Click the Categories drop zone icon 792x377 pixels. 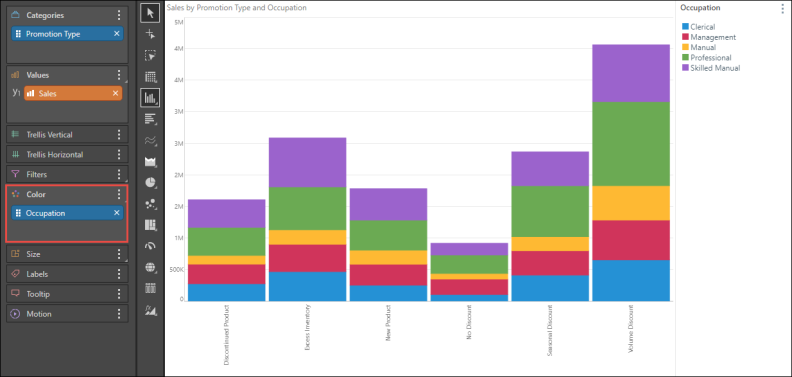pyautogui.click(x=16, y=15)
